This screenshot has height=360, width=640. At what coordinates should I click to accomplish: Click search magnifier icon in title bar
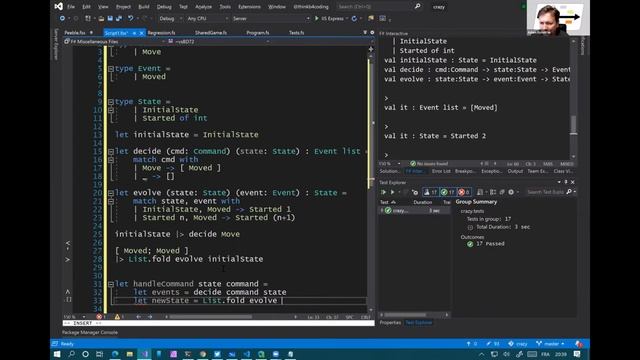pyautogui.click(x=418, y=6)
